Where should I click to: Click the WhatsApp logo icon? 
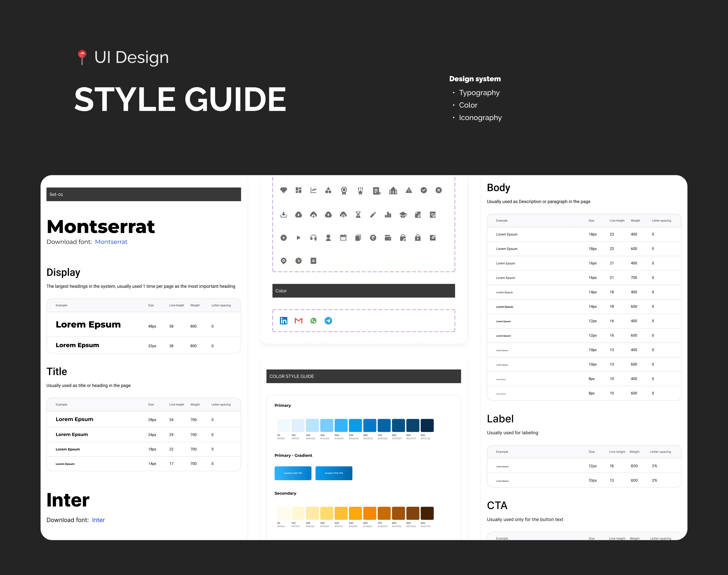[313, 321]
